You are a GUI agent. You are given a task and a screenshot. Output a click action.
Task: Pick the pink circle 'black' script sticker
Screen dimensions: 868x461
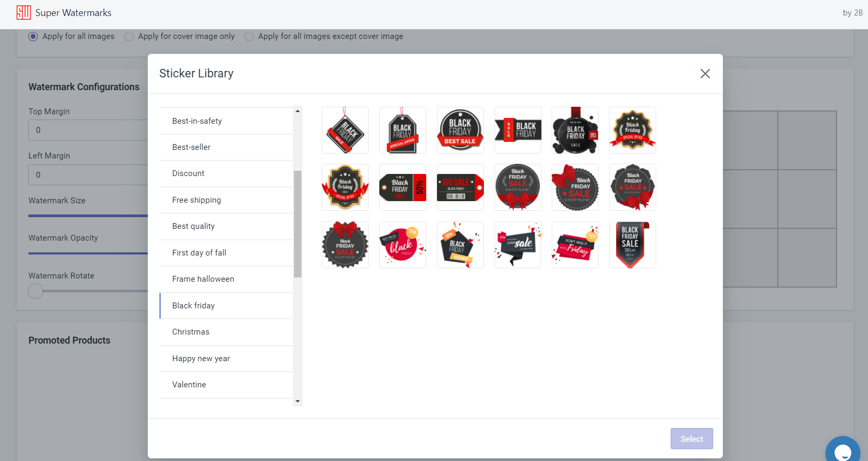(x=403, y=245)
